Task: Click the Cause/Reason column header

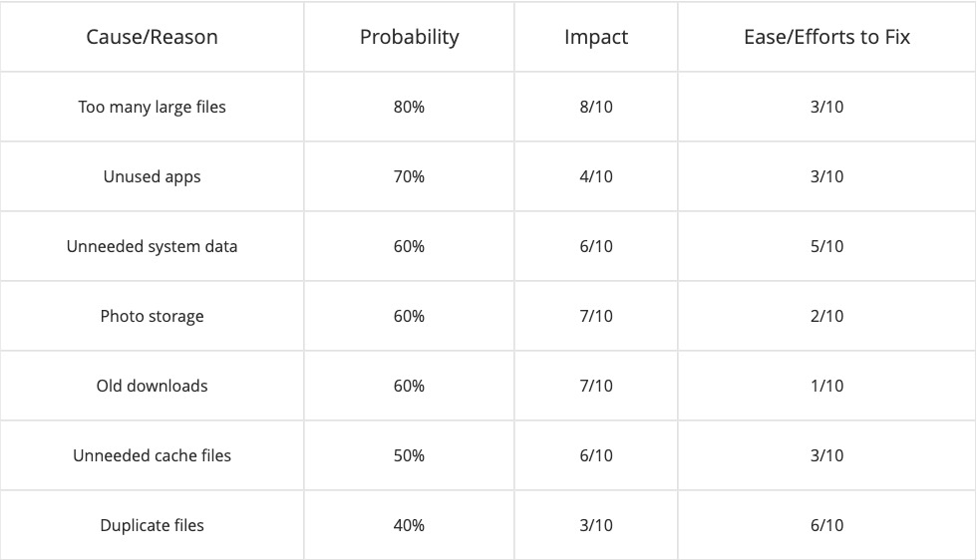Action: (152, 37)
